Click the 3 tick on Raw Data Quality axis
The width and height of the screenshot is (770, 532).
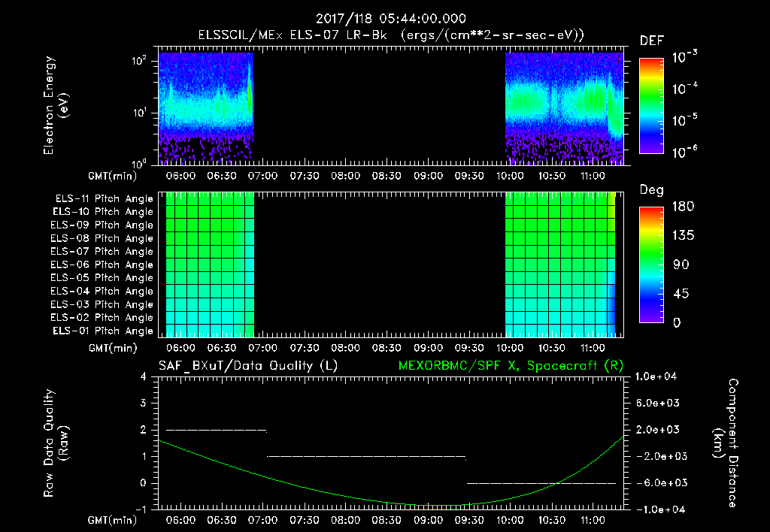144,404
